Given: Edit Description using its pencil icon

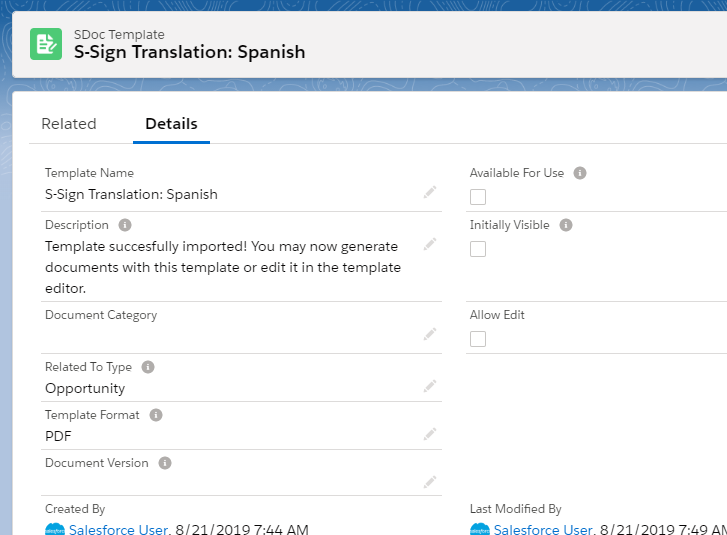Looking at the screenshot, I should coord(430,244).
